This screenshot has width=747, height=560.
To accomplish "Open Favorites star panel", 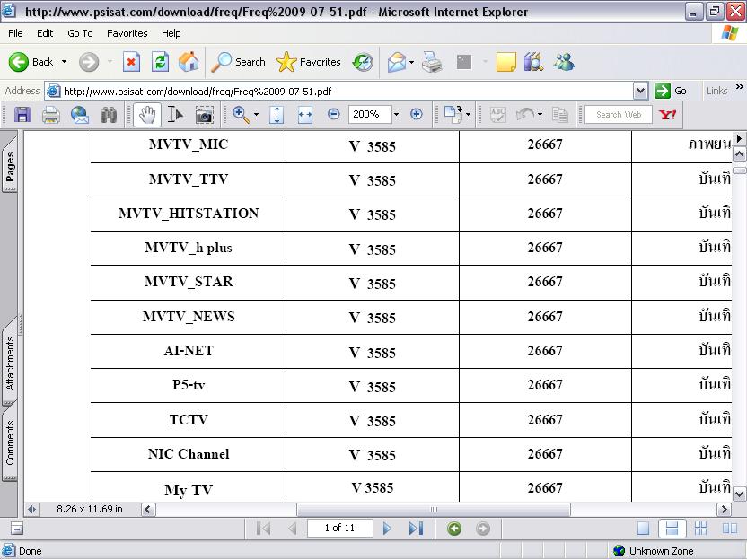I will (x=286, y=62).
